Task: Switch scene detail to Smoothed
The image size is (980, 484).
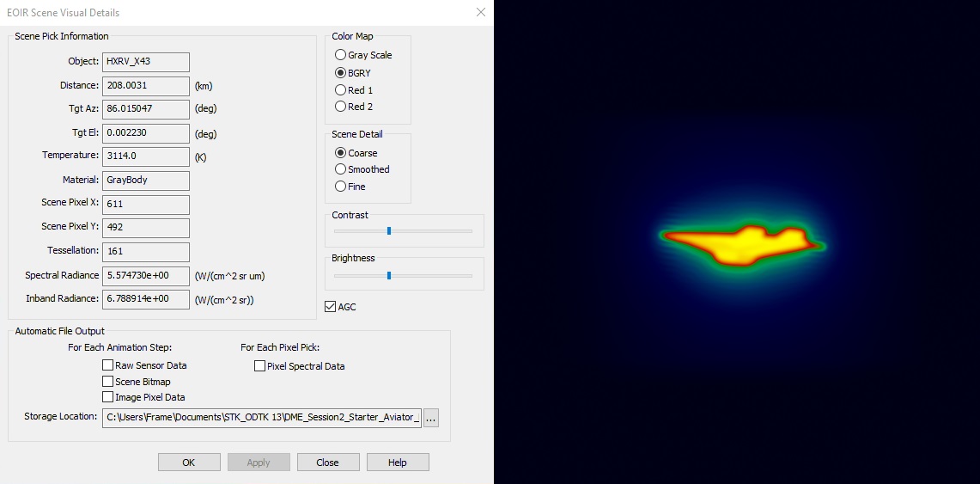Action: (x=341, y=169)
